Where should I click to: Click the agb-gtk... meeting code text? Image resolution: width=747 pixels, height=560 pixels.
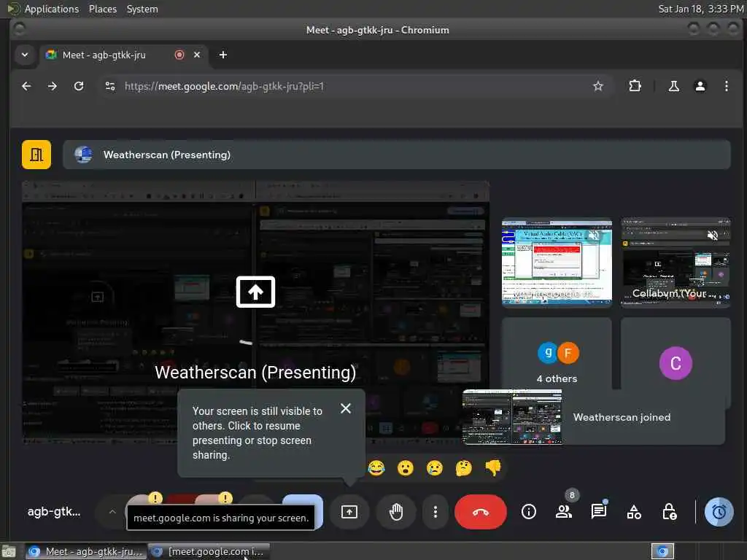coord(54,512)
